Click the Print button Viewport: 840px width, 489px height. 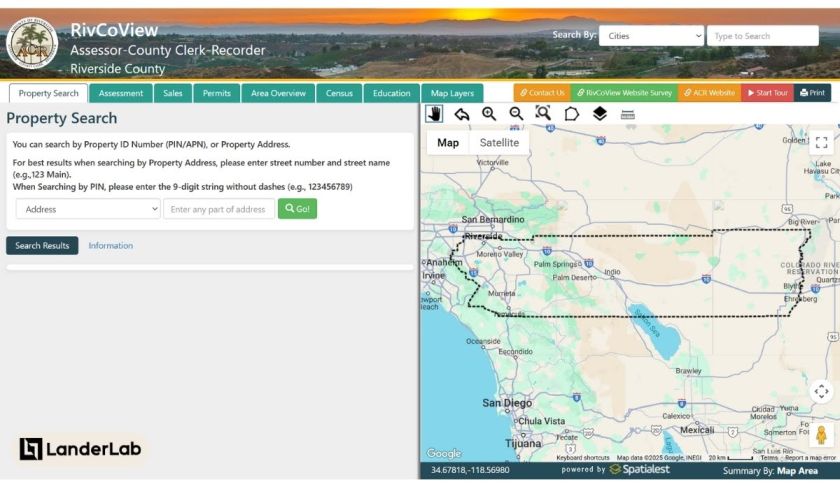[x=812, y=93]
